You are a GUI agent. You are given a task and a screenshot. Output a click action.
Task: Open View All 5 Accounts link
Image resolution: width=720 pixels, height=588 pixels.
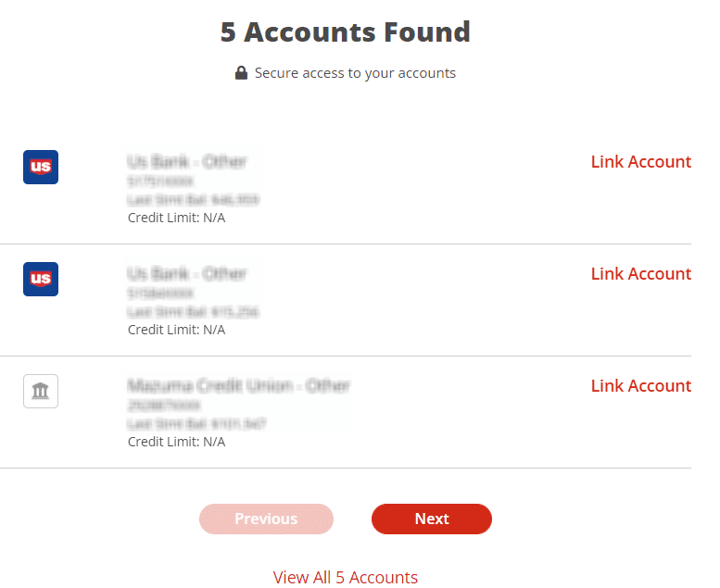[x=346, y=578]
